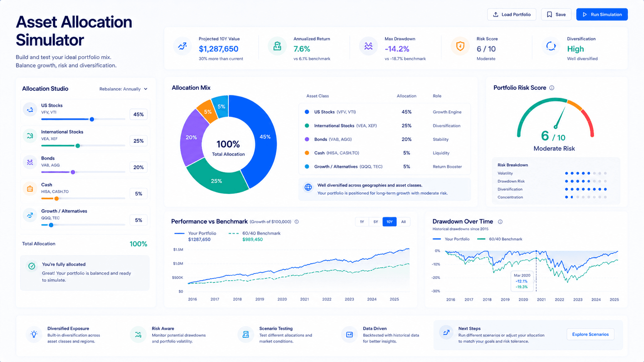Open the Performance vs Benchmark info icon
Viewport: 644px width, 362px height.
(x=297, y=222)
